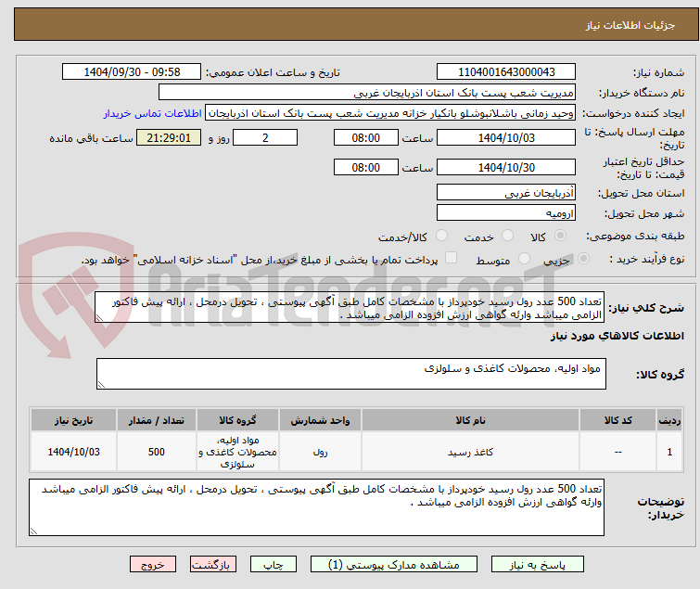Click the کاغذ رسید cell in the table
700x589 pixels.
point(471,452)
